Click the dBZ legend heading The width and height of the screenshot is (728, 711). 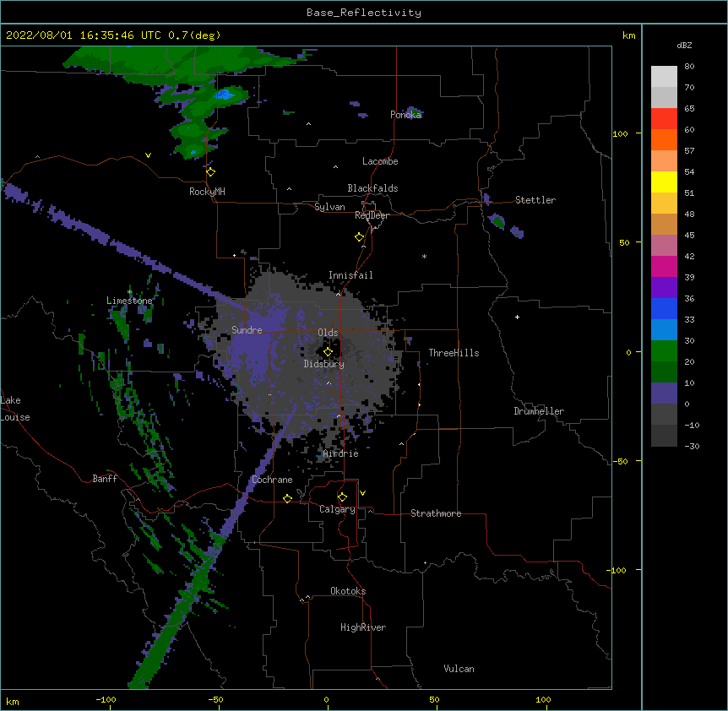(684, 46)
